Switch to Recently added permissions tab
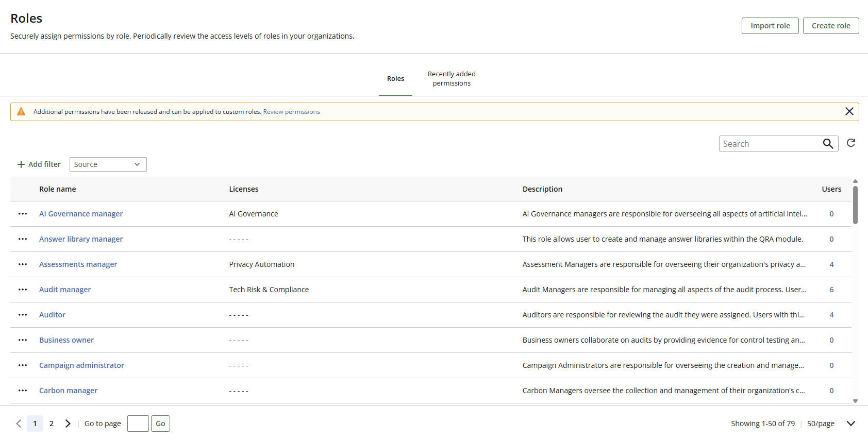This screenshot has height=439, width=868. click(x=452, y=79)
